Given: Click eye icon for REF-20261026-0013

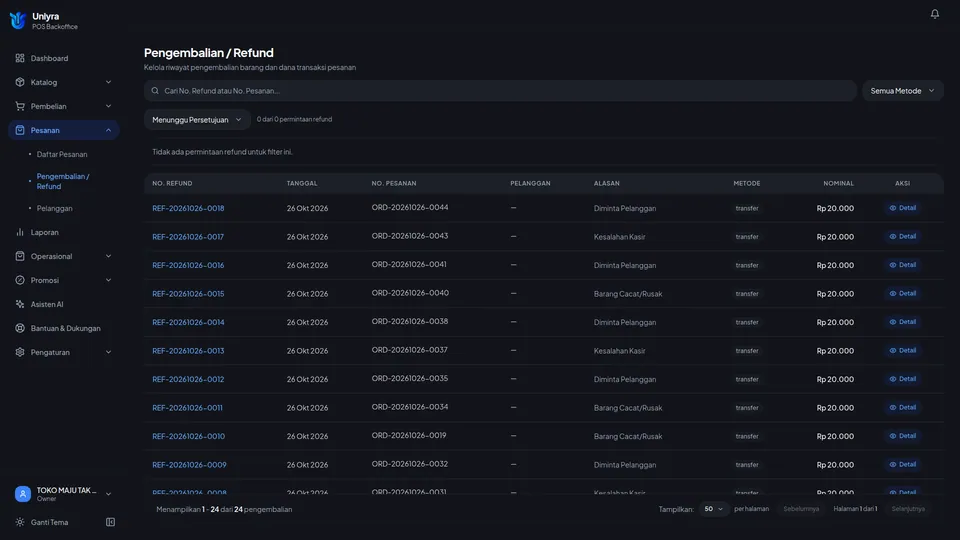Looking at the screenshot, I should click(x=893, y=350).
